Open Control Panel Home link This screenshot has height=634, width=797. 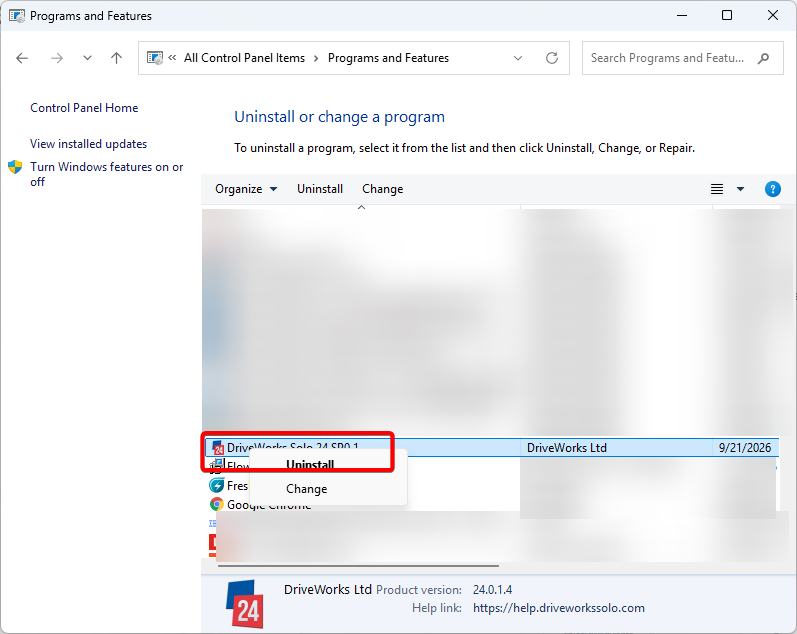(x=84, y=108)
